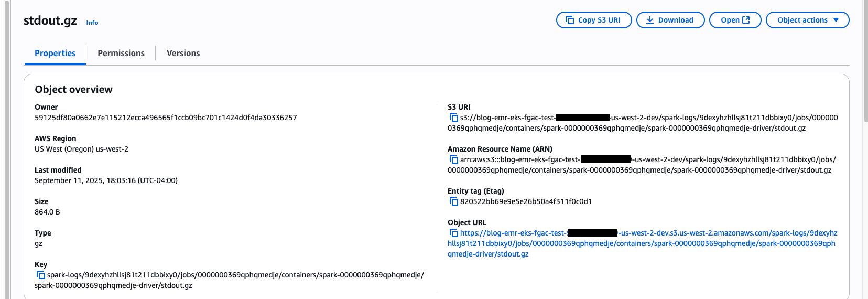
Task: Copy the Amazon Resource Name using its icon
Action: point(453,160)
